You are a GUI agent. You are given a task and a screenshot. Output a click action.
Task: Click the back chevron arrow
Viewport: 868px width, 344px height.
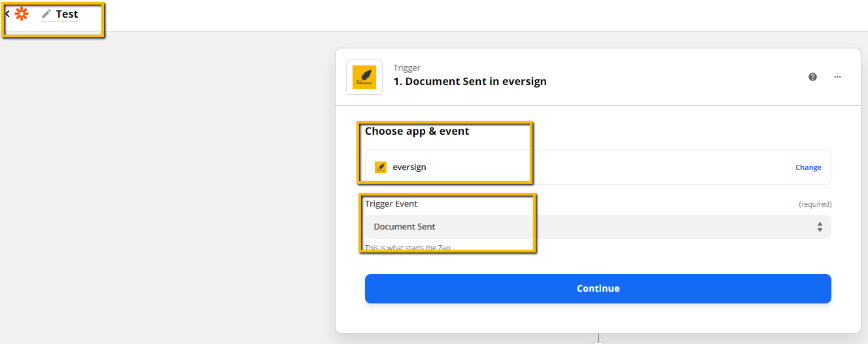coord(7,14)
